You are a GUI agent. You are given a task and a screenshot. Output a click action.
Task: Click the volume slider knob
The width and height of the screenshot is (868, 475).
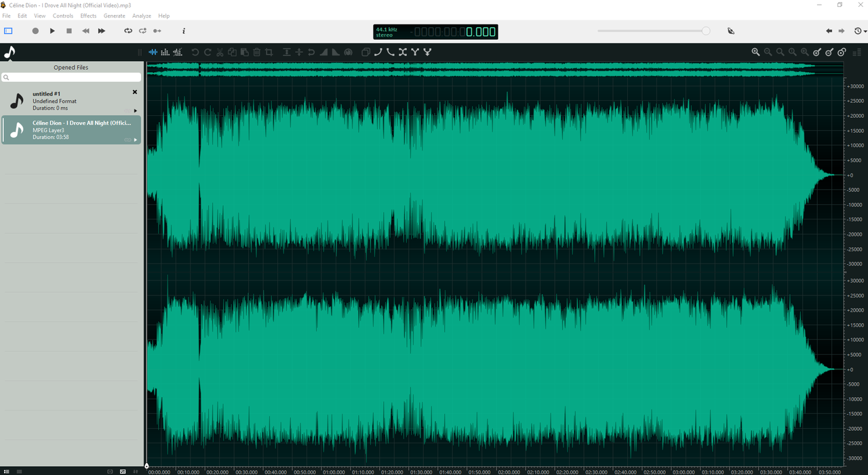coord(706,30)
